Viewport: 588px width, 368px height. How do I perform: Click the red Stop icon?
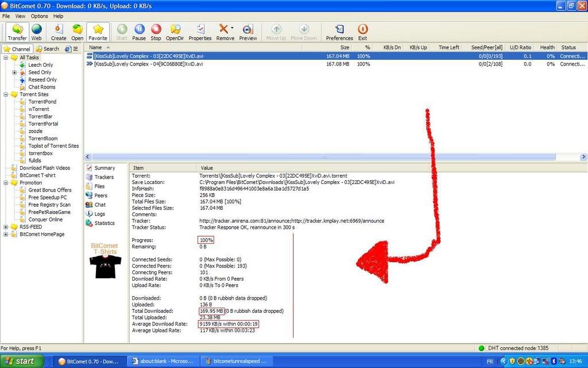coord(156,32)
